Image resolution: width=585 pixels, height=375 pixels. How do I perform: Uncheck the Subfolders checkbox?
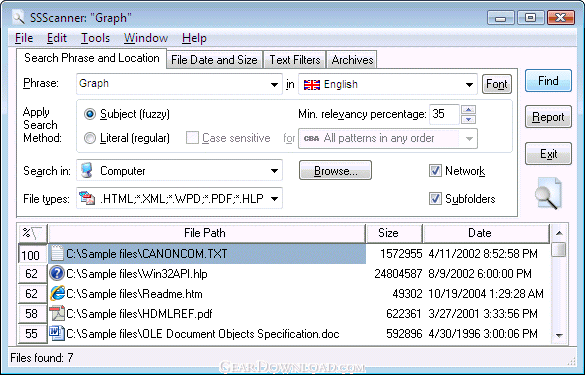point(435,199)
